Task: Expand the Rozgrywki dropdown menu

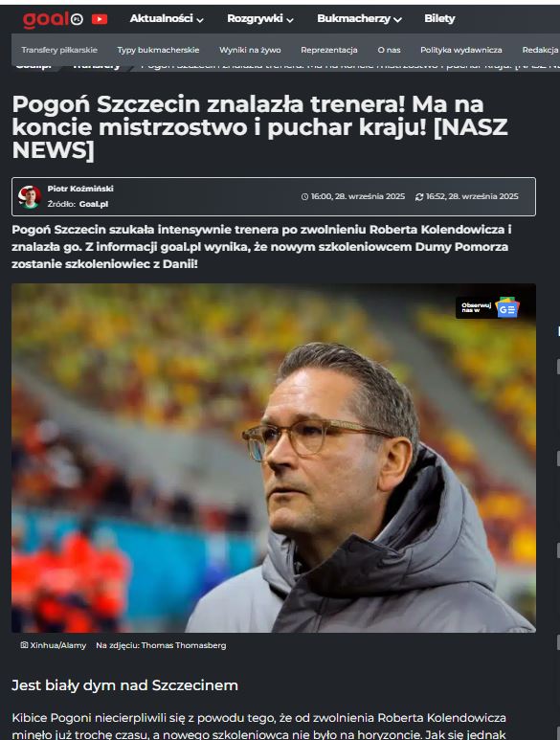Action: click(260, 19)
